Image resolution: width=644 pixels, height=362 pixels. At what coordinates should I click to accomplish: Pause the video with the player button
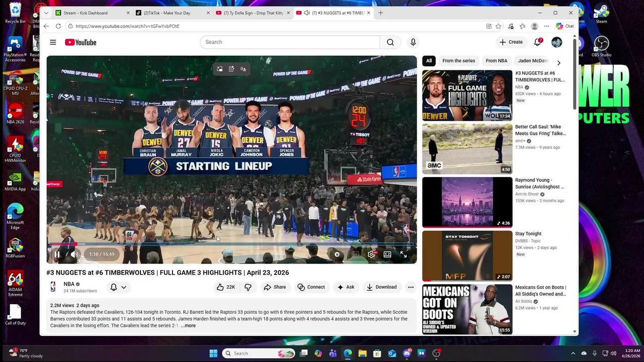57,254
